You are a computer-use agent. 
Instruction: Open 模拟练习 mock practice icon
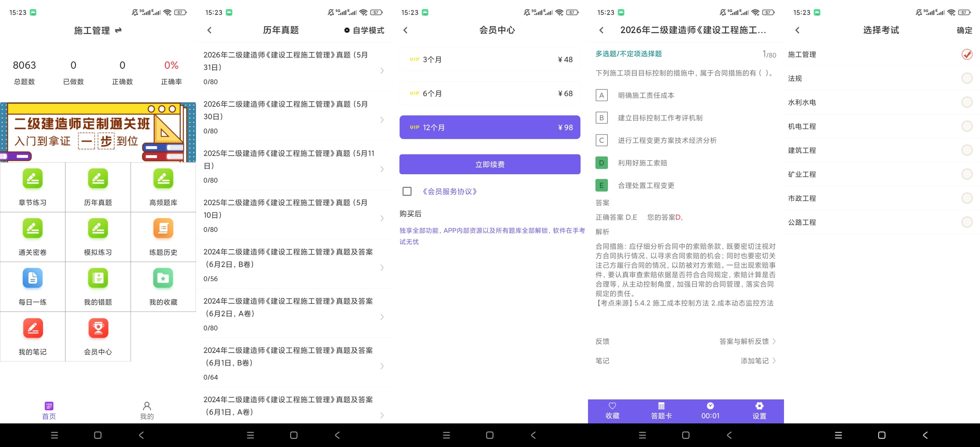[x=98, y=228]
